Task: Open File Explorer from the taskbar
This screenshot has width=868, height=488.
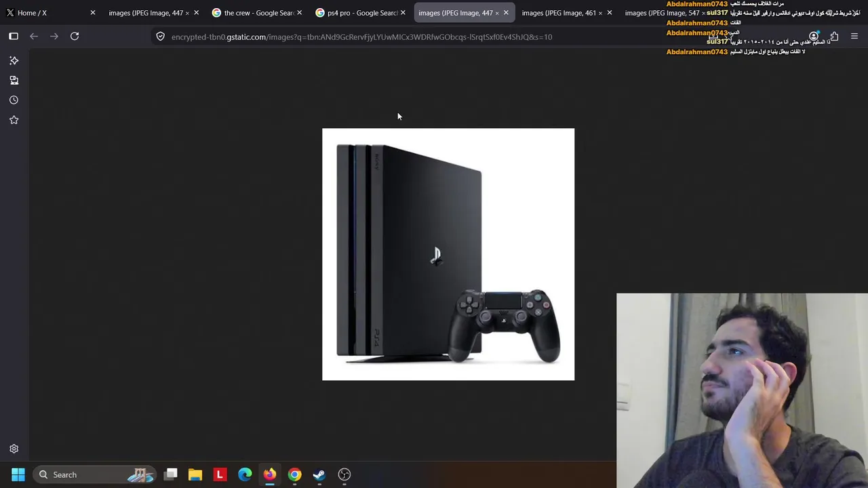Action: (195, 474)
